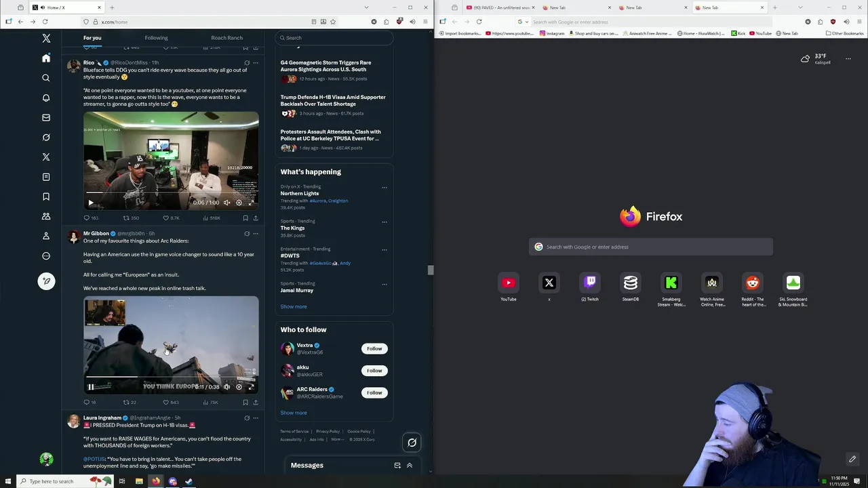Open Communities icon in X sidebar
Viewport: 868px width, 488px height.
pos(46,216)
